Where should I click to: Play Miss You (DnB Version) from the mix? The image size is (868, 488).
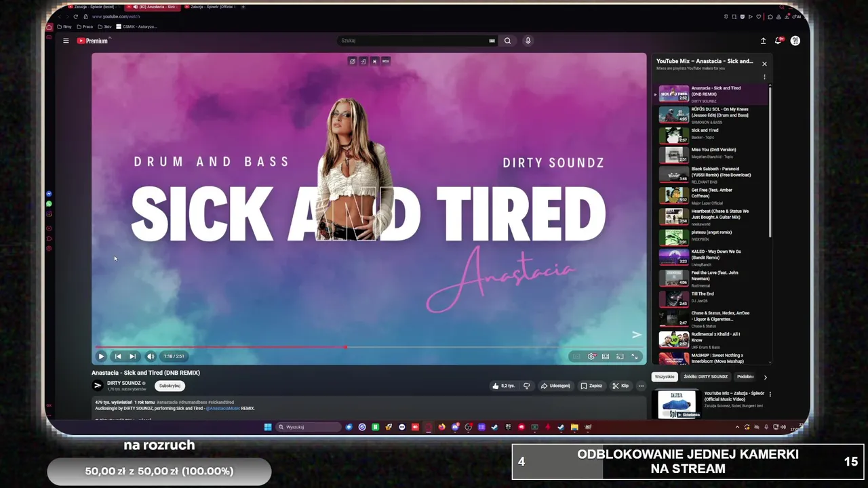(x=712, y=153)
